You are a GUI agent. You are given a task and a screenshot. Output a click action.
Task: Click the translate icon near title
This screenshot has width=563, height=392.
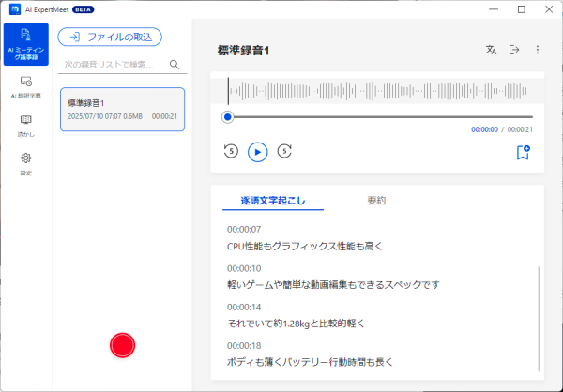(491, 50)
